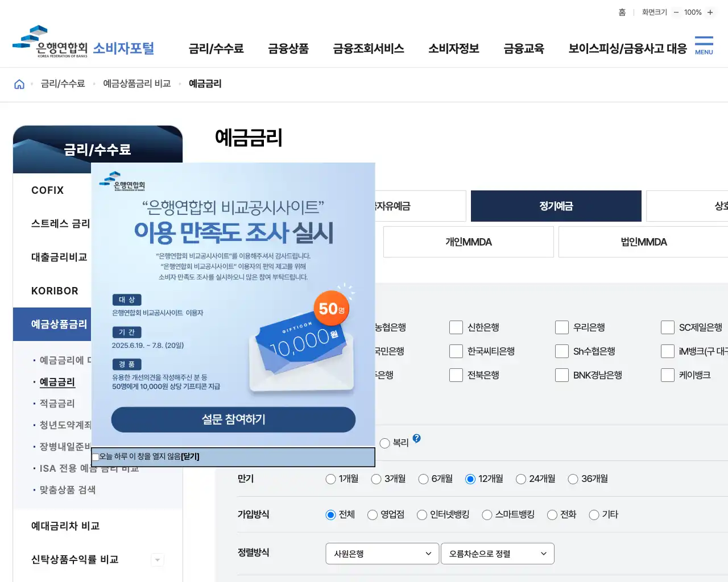Viewport: 728px width, 582px height.
Task: Select 3개월 maturity radio
Action: pyautogui.click(x=376, y=479)
